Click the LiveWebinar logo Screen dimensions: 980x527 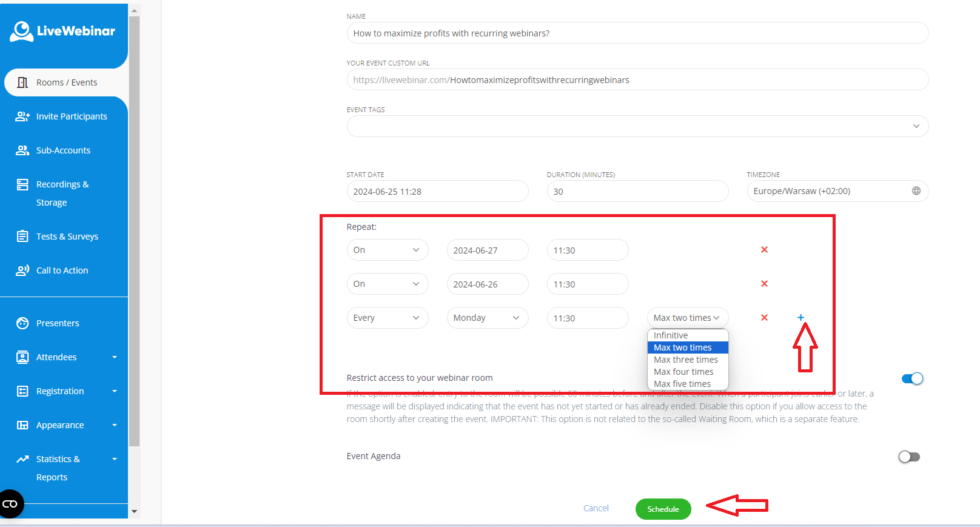[x=62, y=32]
